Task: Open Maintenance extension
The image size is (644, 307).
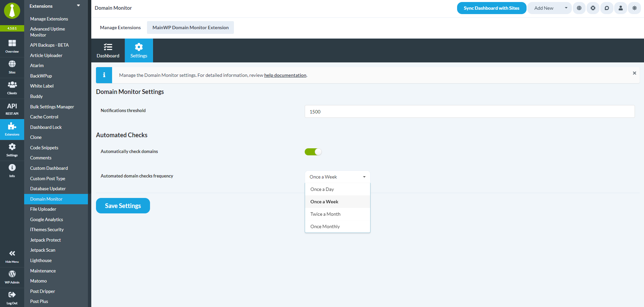Action: 43,271
